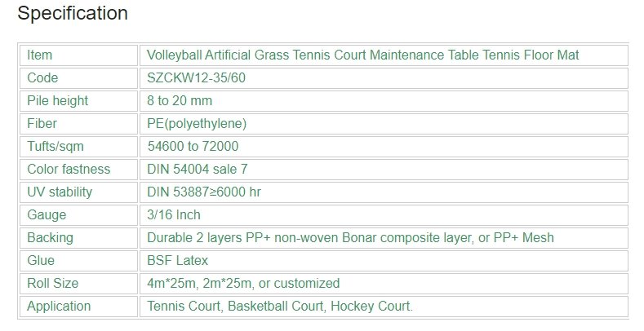Select the Tennis Court application value
644x331 pixels.
280,307
